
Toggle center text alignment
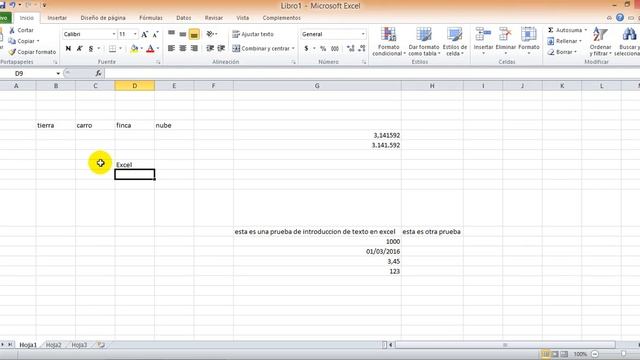tap(183, 49)
